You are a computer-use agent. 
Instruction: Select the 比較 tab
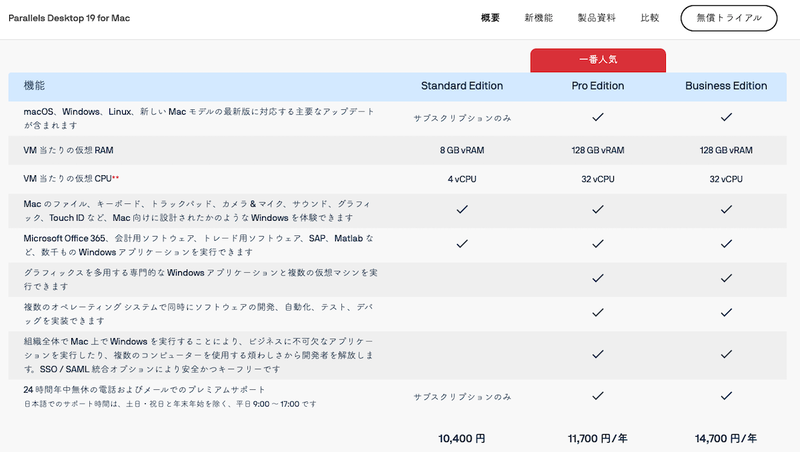pos(649,18)
